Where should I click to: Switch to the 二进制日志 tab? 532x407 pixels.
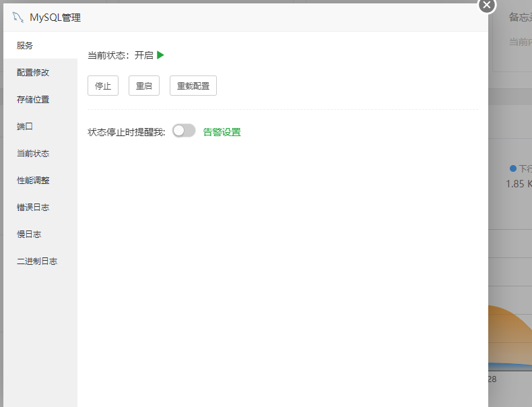(x=40, y=261)
